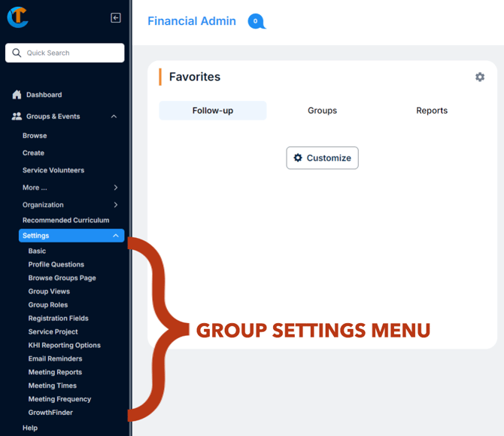Select the Follow-up tab
504x436 pixels.
[x=213, y=111]
